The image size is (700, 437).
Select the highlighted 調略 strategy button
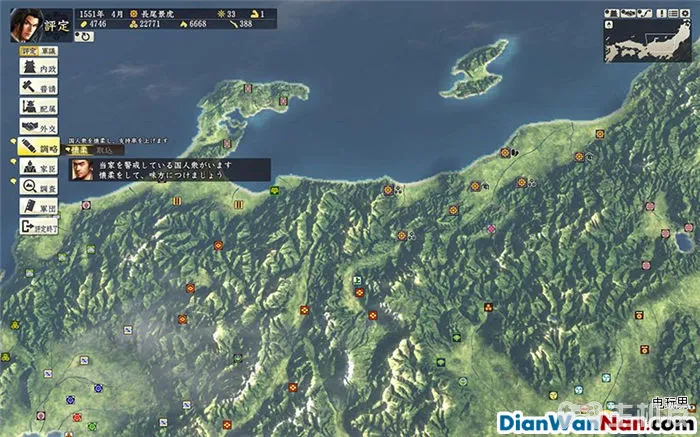pyautogui.click(x=39, y=147)
